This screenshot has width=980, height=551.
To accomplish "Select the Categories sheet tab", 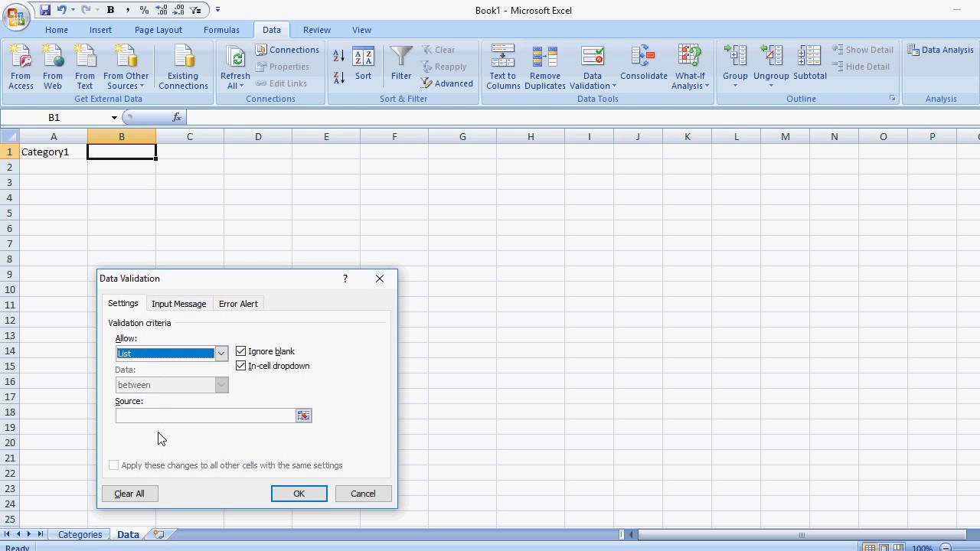I will (x=80, y=534).
